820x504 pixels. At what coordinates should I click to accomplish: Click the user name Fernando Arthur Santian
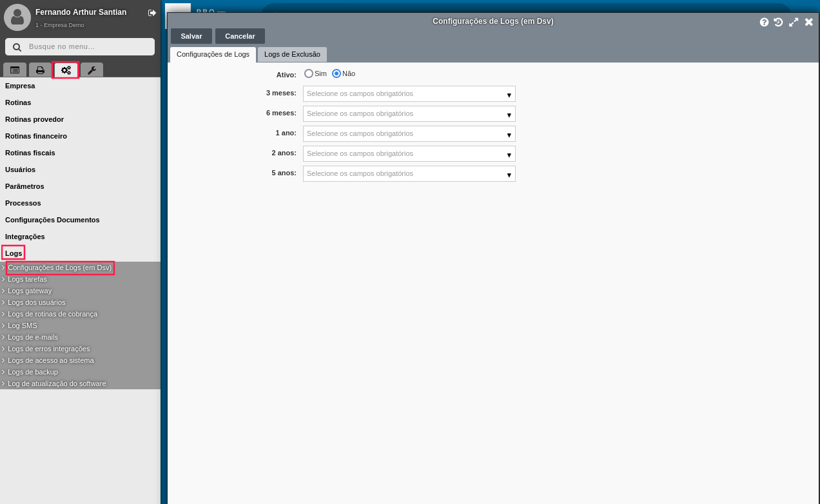tap(81, 12)
